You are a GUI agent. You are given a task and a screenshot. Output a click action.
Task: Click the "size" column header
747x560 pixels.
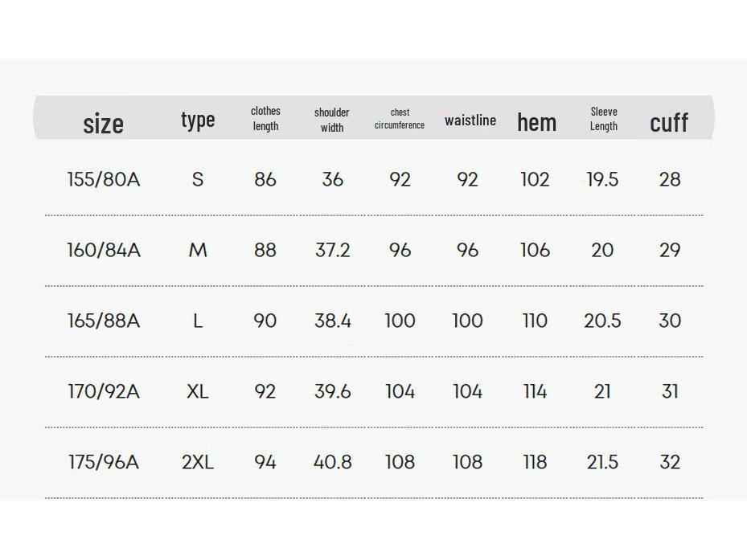104,124
